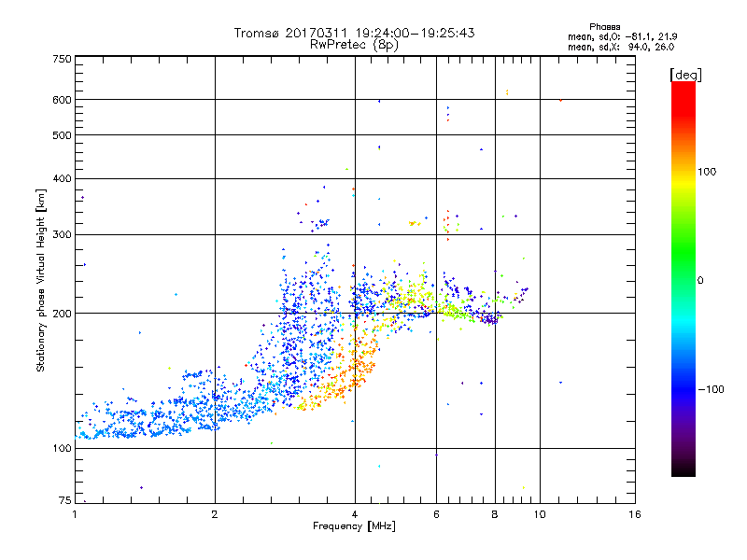
Task: Click the colorbar label '-100'
Action: click(711, 389)
